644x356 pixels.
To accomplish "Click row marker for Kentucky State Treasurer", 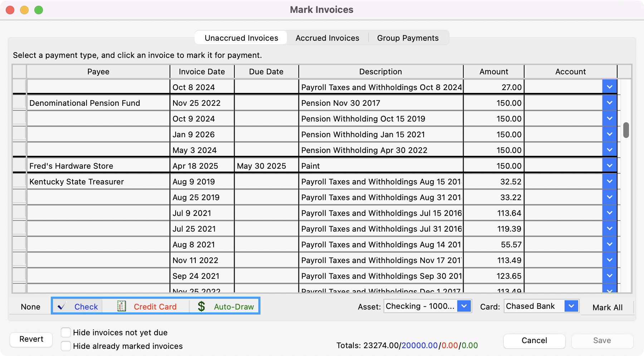I will 19,181.
